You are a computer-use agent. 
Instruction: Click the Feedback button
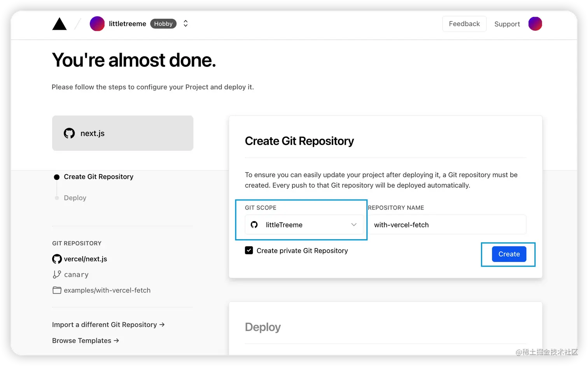[464, 23]
